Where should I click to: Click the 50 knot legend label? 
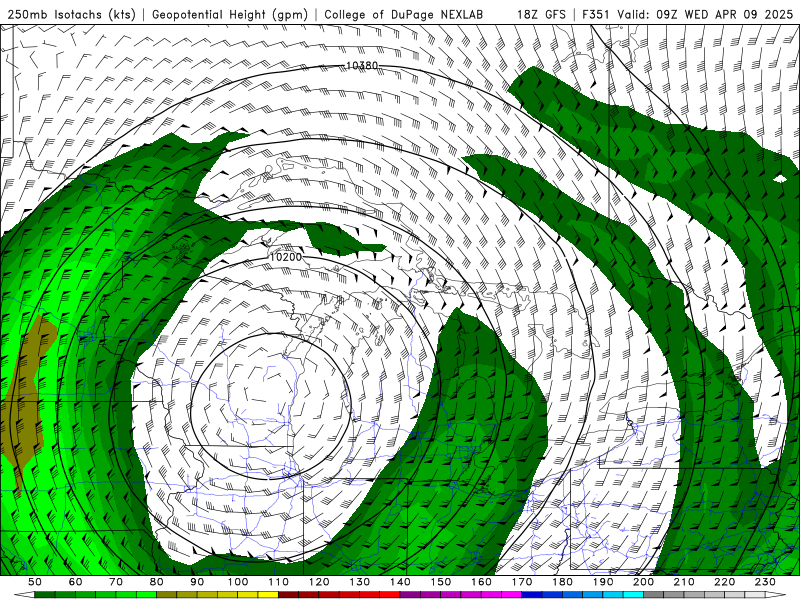(35, 582)
